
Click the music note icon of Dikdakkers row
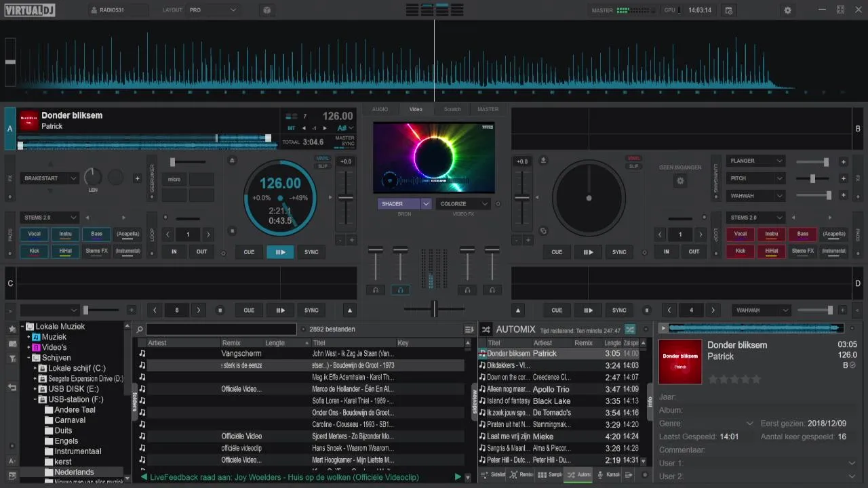(482, 365)
